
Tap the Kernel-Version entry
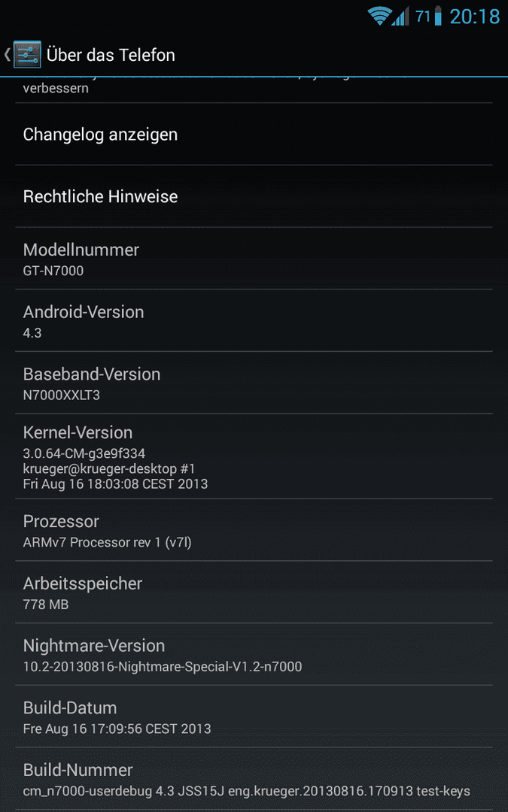tap(254, 457)
